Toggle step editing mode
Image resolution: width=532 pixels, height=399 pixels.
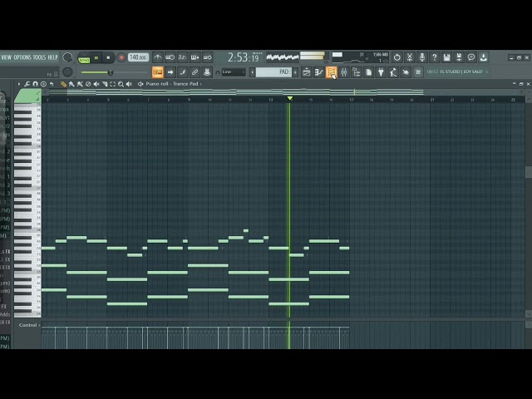click(x=183, y=72)
